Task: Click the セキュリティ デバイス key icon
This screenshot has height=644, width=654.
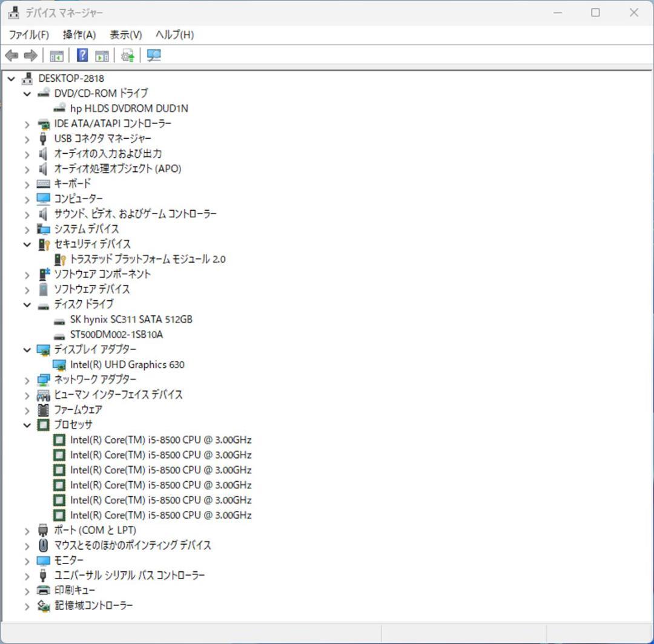Action: [x=44, y=245]
